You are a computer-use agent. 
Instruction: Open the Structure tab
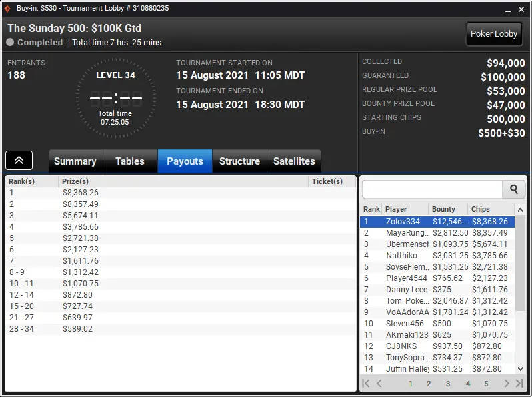point(239,161)
